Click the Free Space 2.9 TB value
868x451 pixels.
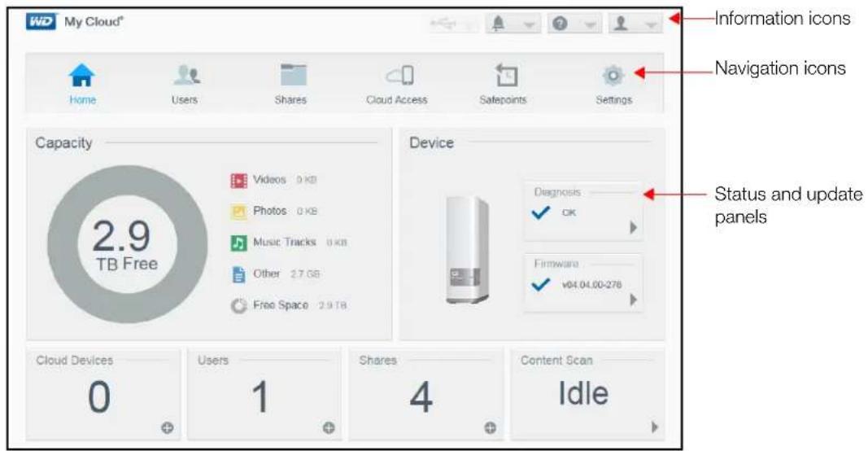[333, 305]
